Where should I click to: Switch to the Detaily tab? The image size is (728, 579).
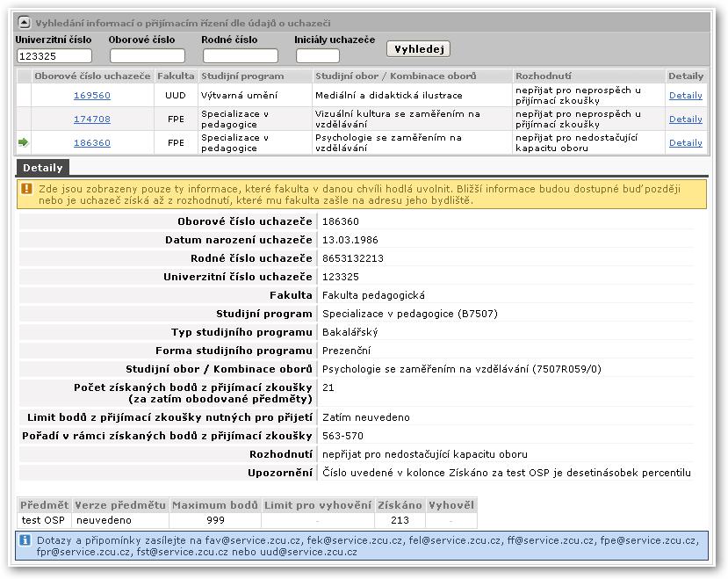tap(43, 168)
